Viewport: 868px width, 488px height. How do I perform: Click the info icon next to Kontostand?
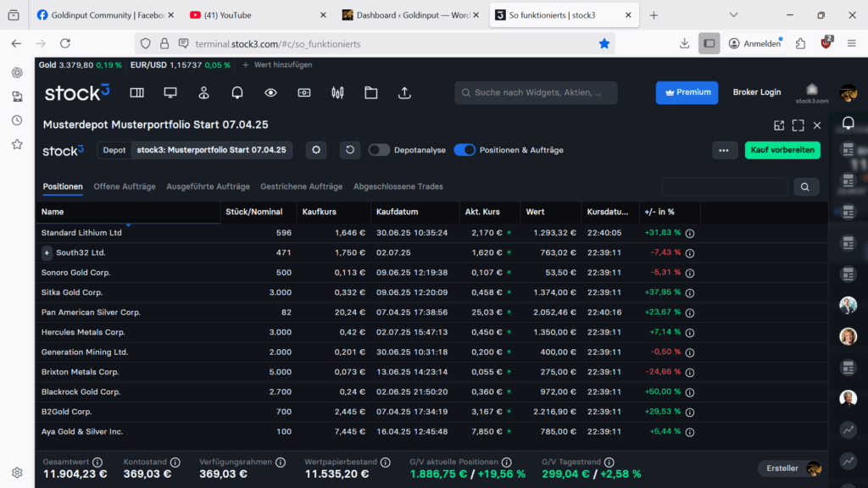point(175,462)
